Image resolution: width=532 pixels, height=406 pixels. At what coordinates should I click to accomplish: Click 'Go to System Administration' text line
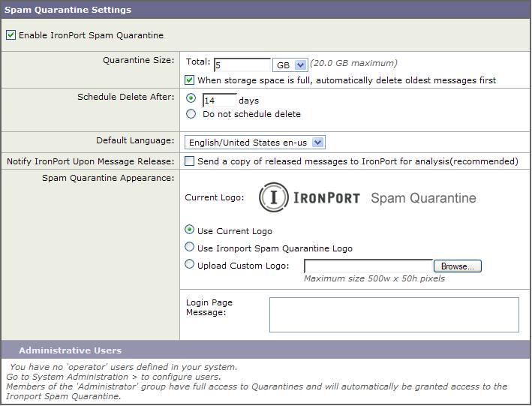point(113,377)
